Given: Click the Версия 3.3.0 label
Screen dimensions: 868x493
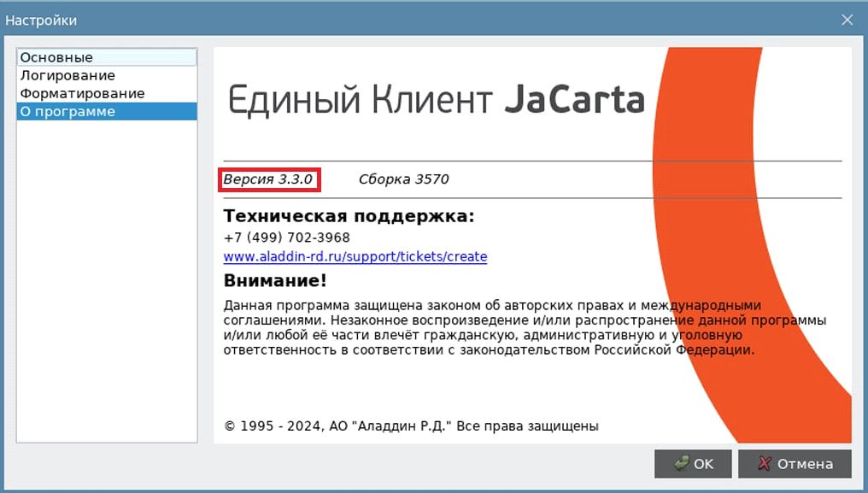Looking at the screenshot, I should pos(268,179).
